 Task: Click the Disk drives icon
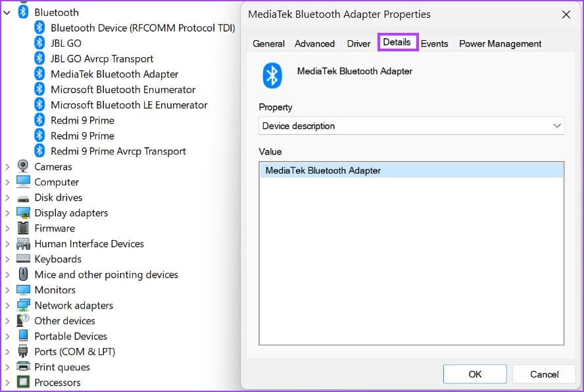pos(23,199)
